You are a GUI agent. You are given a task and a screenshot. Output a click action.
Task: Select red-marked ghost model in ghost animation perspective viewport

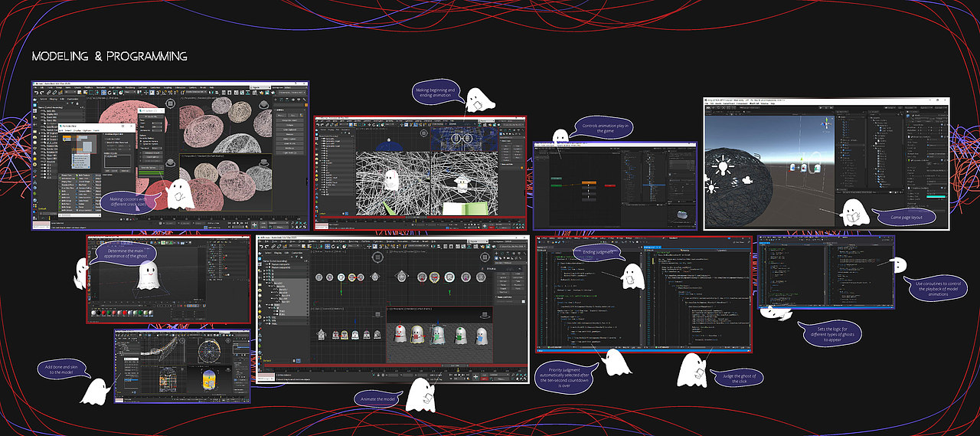tap(400, 334)
